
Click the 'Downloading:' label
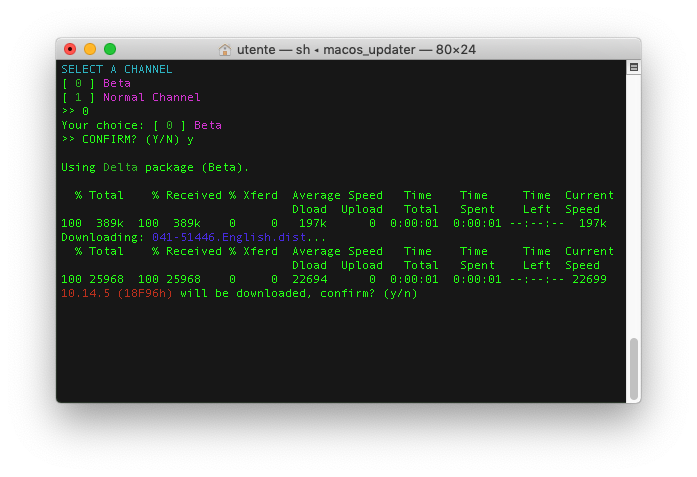click(103, 237)
